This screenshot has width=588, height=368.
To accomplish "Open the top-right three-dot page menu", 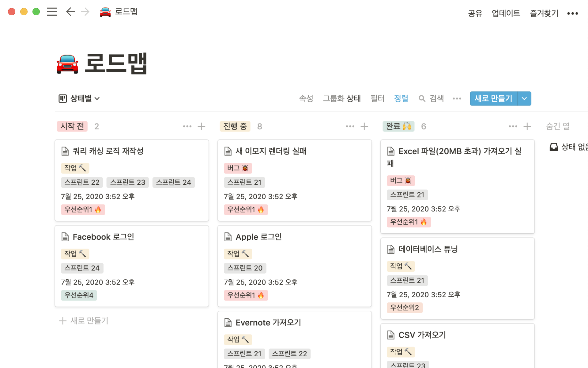I will tap(572, 13).
